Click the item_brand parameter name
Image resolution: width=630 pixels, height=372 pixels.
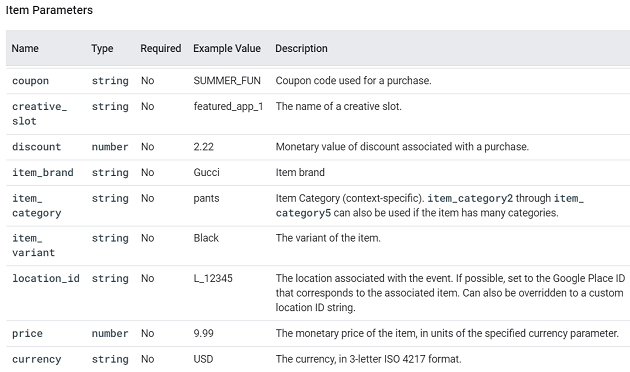point(43,172)
